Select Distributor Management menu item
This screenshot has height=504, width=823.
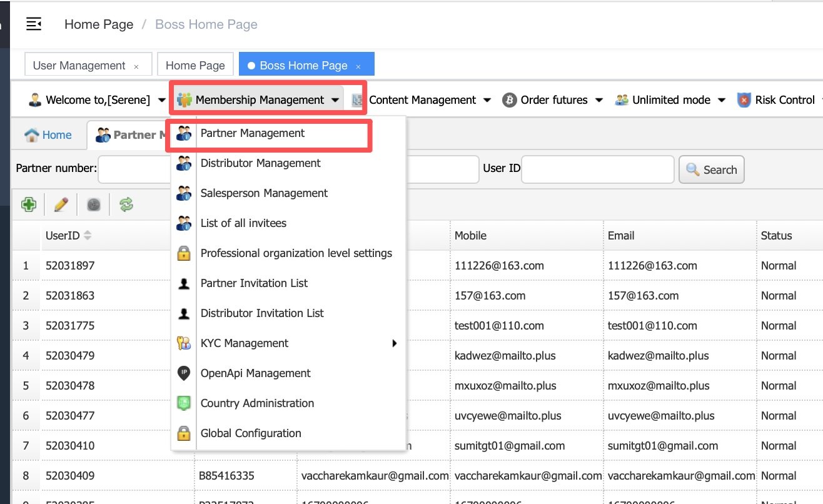pos(260,163)
